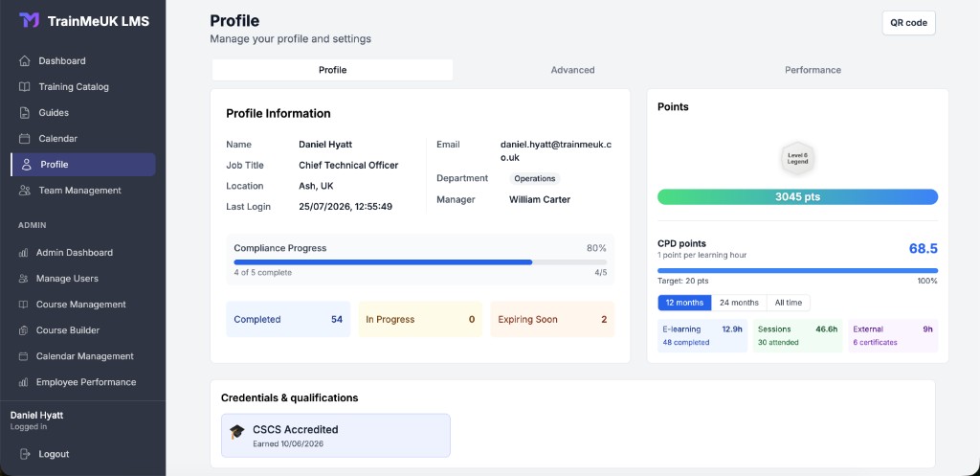Viewport: 980px width, 476px height.
Task: Click the Calendar Management icon
Action: tap(23, 356)
